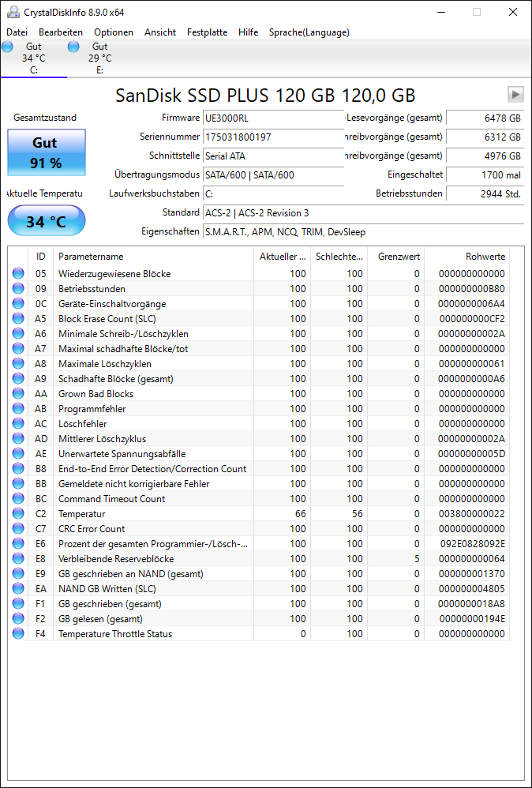Click status orb for Unerwartete Spannungsabfälle row
Screen dimensions: 532x788
(18, 454)
